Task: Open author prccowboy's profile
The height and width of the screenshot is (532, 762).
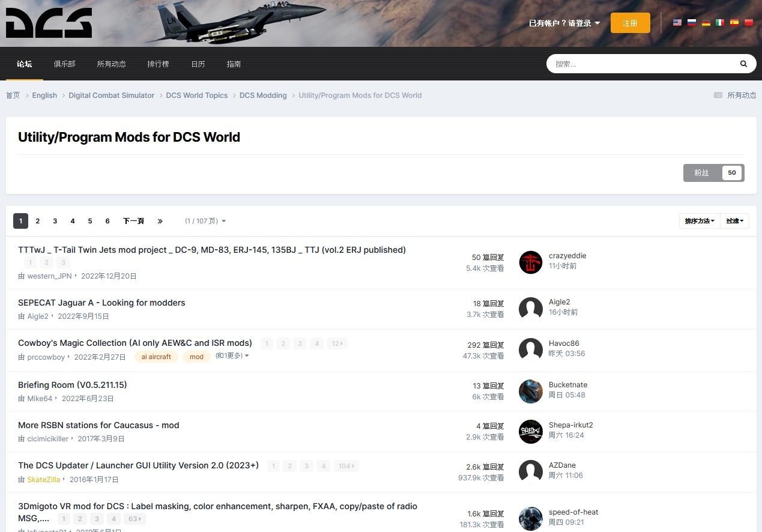Action: pos(46,357)
